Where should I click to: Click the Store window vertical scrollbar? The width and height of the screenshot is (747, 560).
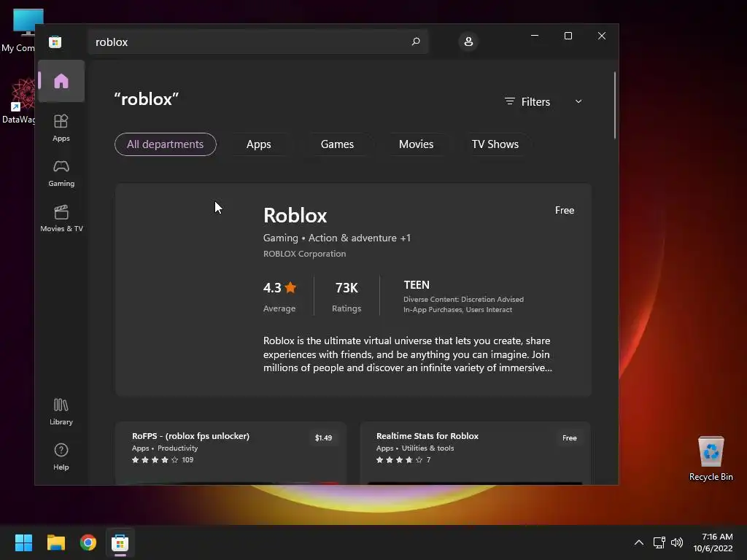click(614, 105)
